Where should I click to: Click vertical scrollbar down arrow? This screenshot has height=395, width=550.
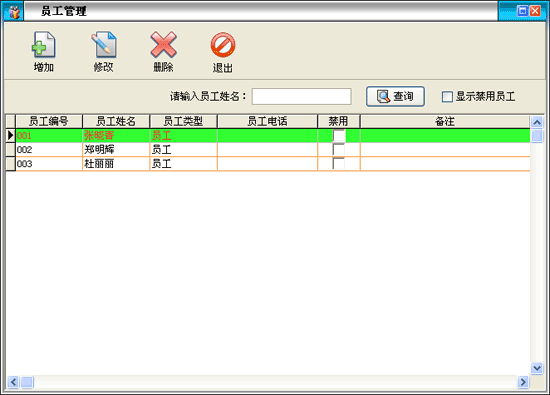(x=537, y=368)
